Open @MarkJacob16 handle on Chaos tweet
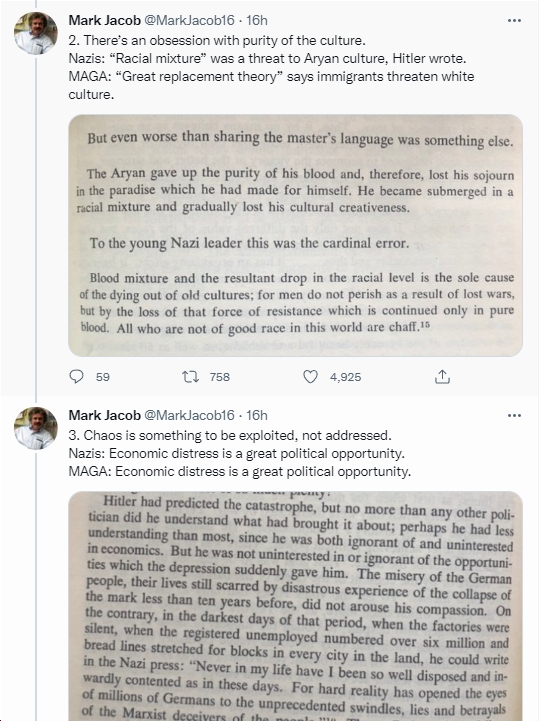Screen dimensions: 552x721 [190, 415]
